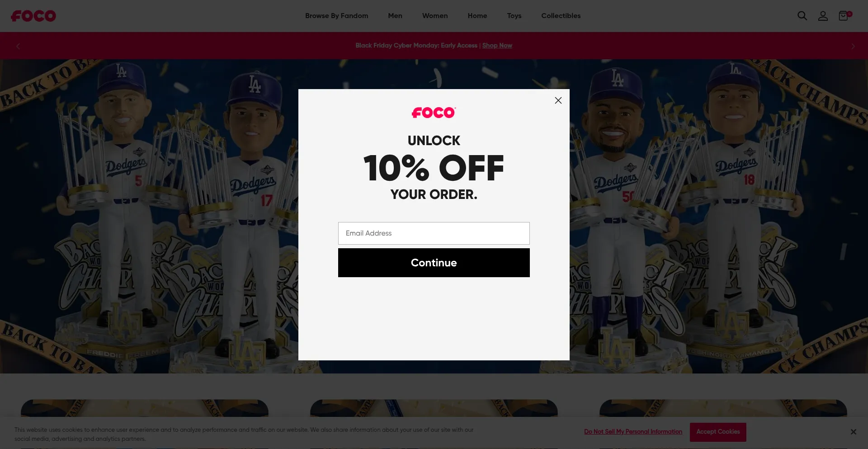Open the Toys menu
Viewport: 868px width, 449px height.
[x=514, y=16]
